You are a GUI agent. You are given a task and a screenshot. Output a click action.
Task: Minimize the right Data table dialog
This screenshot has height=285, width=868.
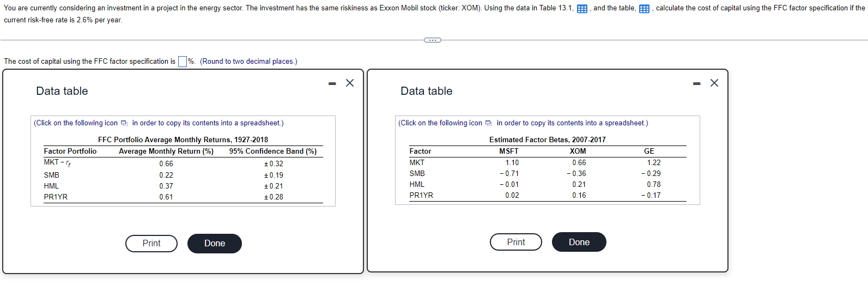tap(697, 83)
